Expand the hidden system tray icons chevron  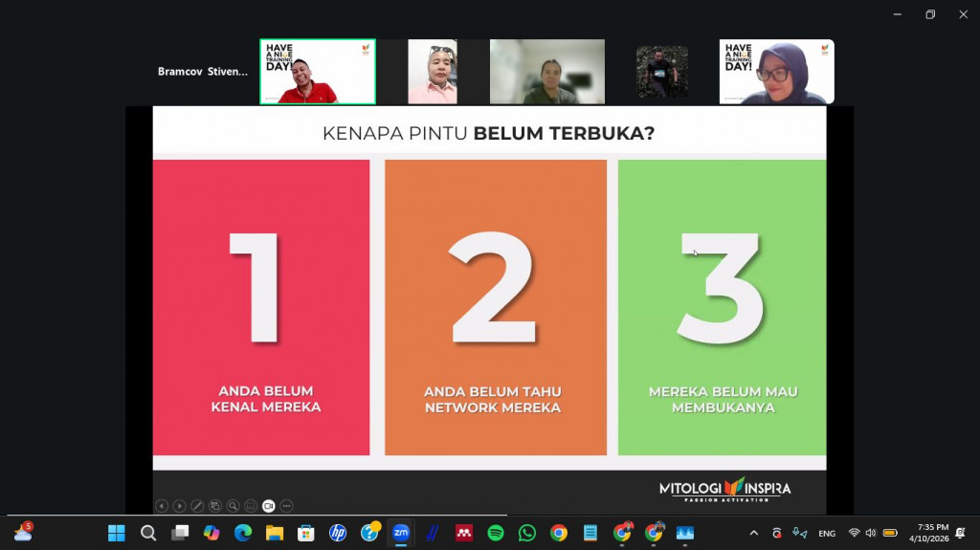753,533
